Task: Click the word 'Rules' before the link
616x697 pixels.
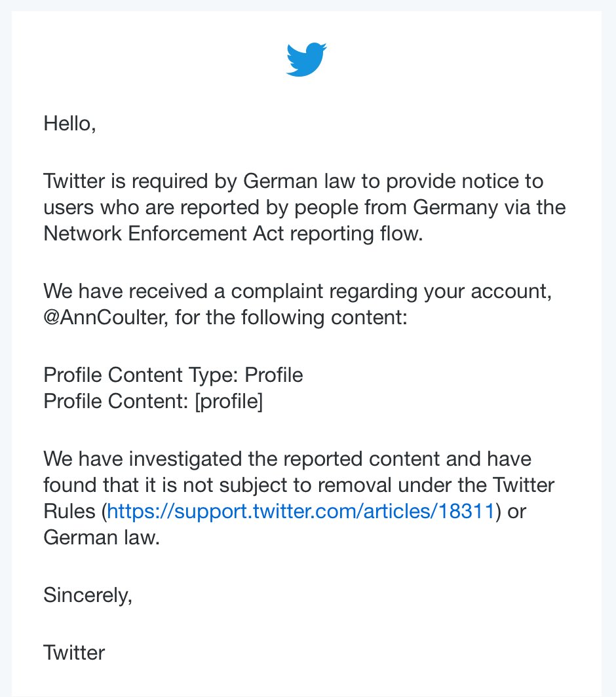Action: pyautogui.click(x=69, y=511)
